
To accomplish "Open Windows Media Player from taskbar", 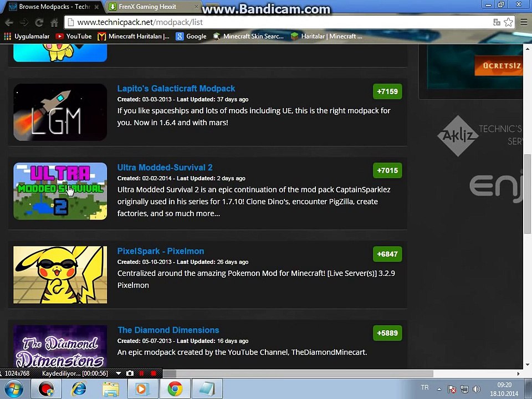I will (x=142, y=389).
